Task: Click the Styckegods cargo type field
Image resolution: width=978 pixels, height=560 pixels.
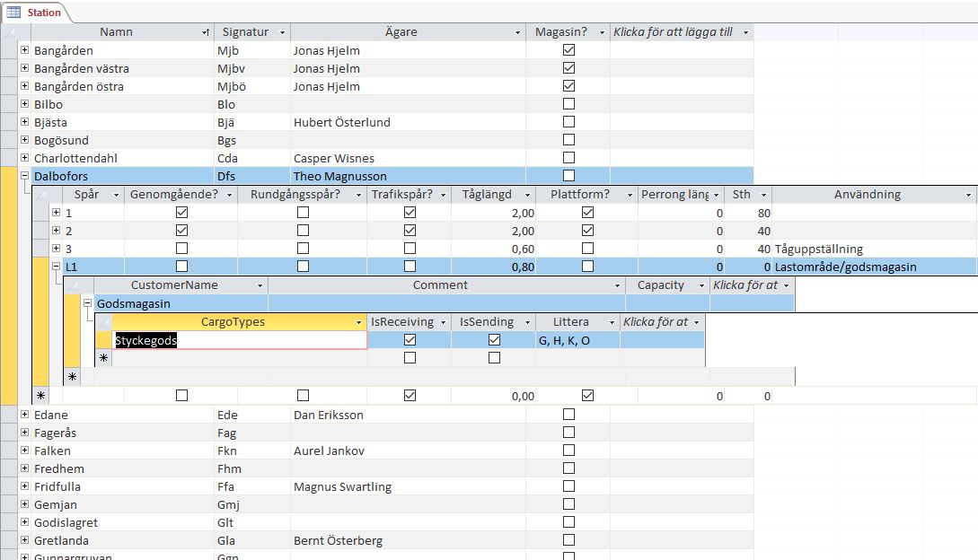Action: pyautogui.click(x=240, y=340)
